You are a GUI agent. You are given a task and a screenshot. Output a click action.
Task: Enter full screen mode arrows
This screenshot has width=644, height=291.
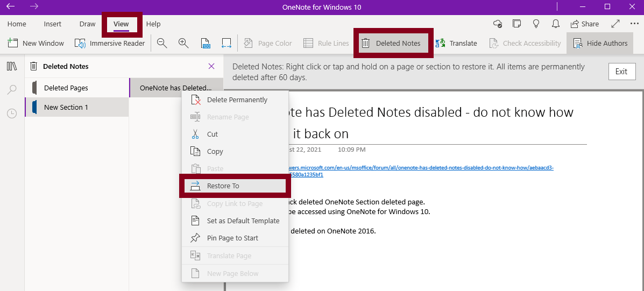pos(615,24)
